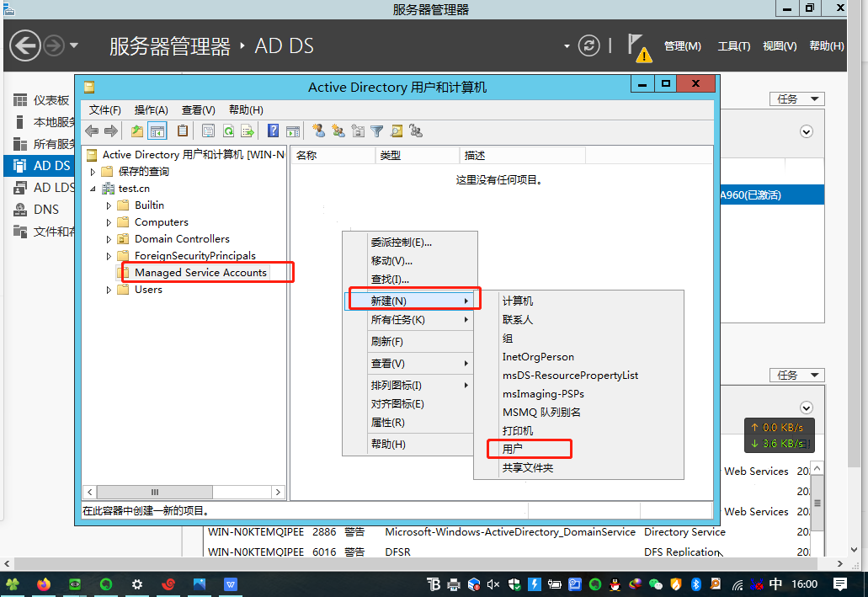Expand the Users folder node

click(x=109, y=291)
